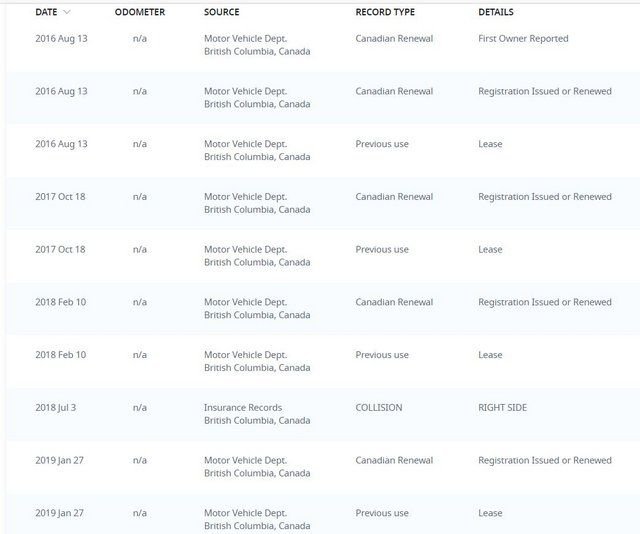Click the 2017 Oct 18 Lease detail
Image resolution: width=640 pixels, height=534 pixels.
click(490, 249)
